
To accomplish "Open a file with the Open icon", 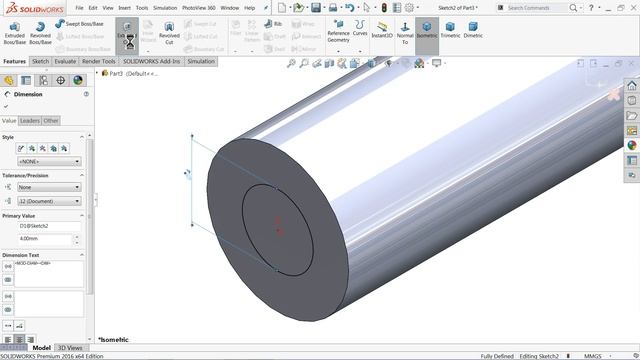I will 298,7.
